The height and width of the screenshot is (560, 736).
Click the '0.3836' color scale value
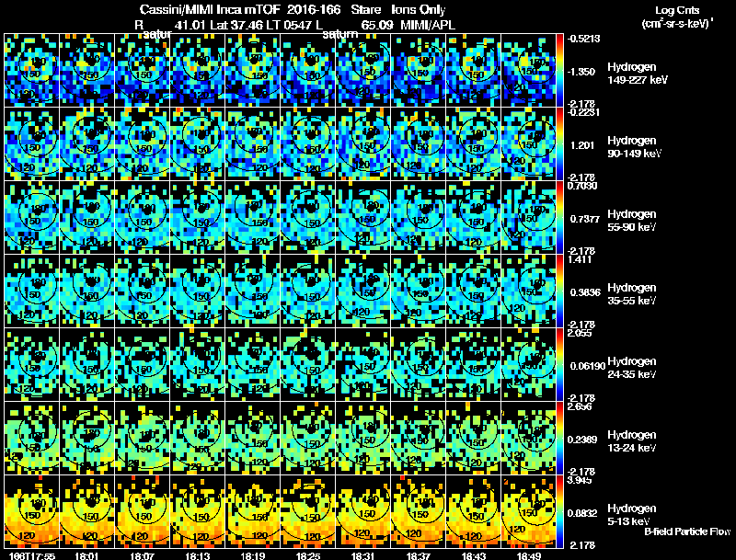coord(585,292)
